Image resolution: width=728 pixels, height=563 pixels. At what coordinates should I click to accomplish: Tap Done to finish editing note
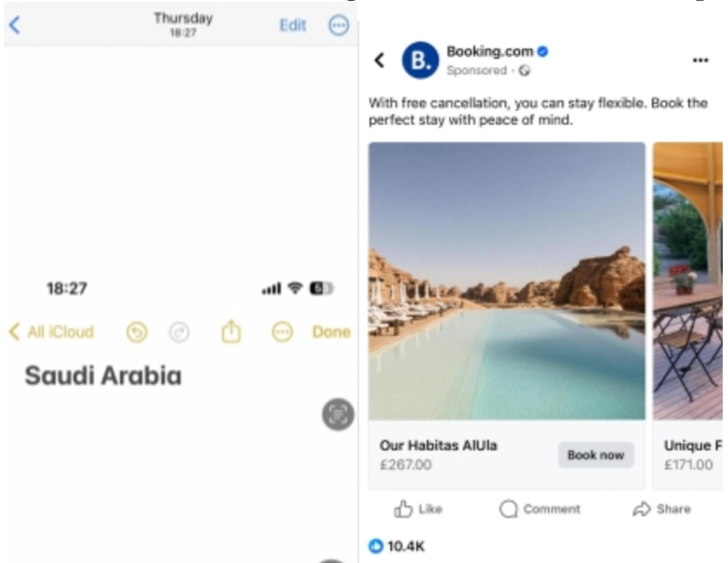pyautogui.click(x=331, y=332)
